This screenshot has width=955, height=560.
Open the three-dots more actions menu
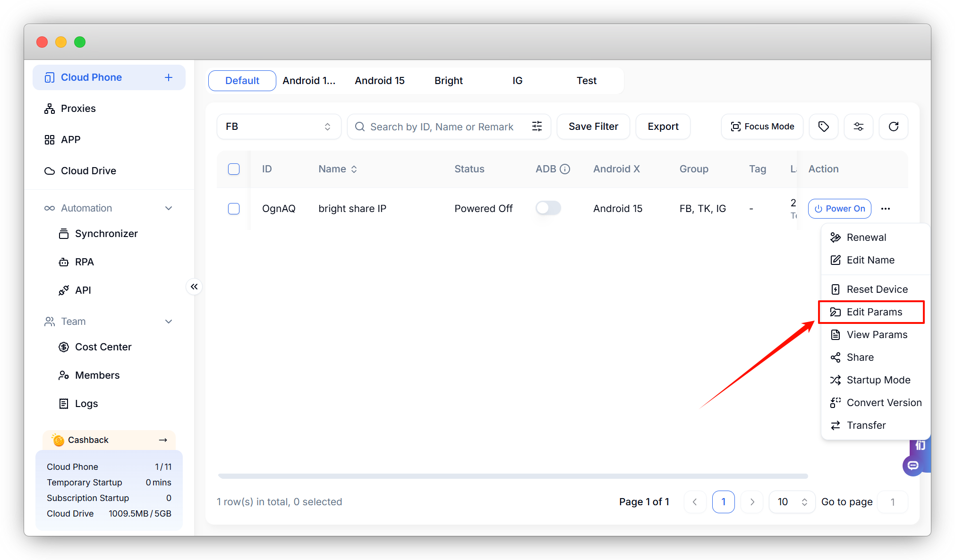coord(886,209)
